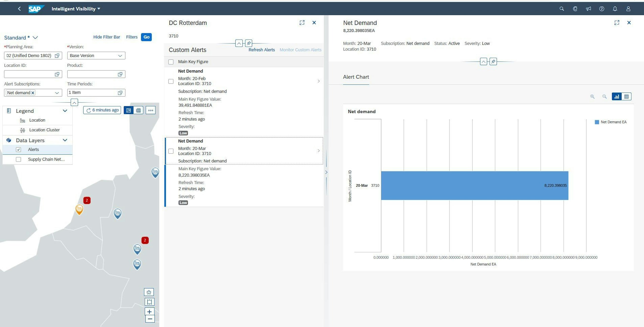Click the orange location pin on map
The width and height of the screenshot is (644, 327).
(79, 209)
